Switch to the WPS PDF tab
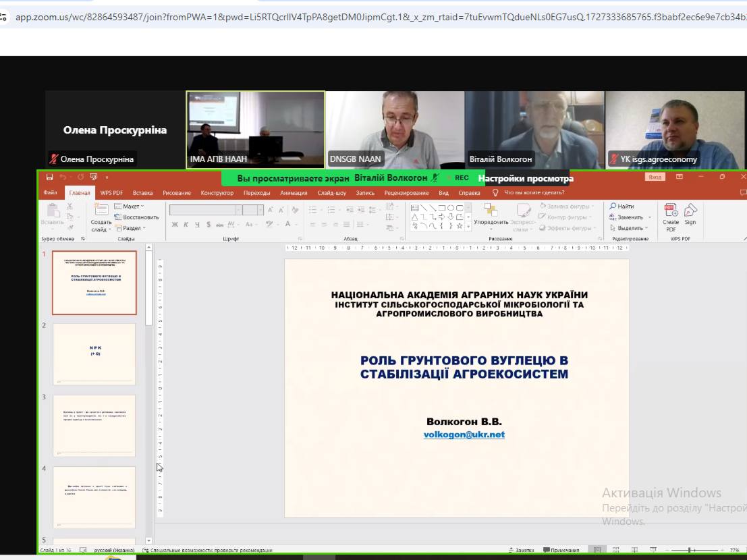Image resolution: width=747 pixels, height=560 pixels. [111, 193]
